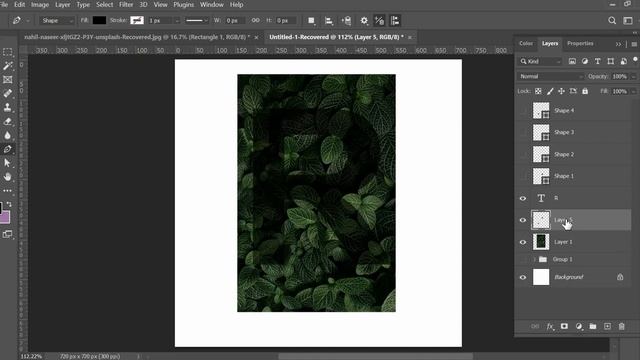Delete layer using the trash icon
Viewport: 640px width, 360px height.
(x=622, y=326)
